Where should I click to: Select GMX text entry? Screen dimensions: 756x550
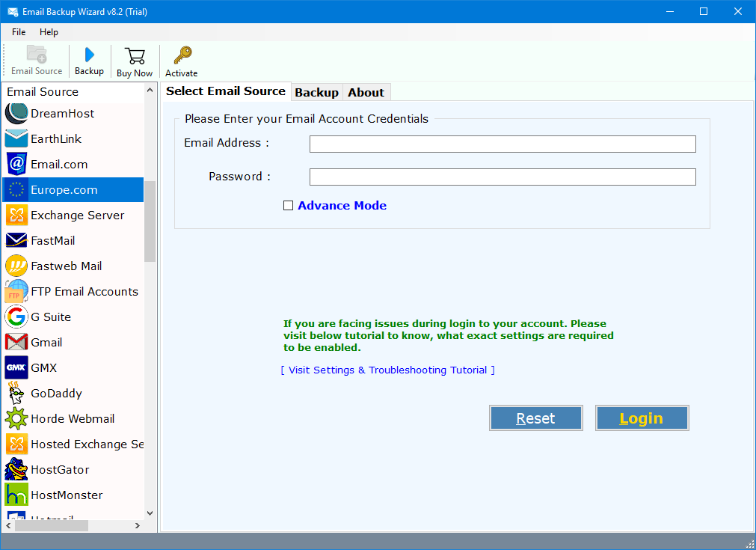[44, 367]
